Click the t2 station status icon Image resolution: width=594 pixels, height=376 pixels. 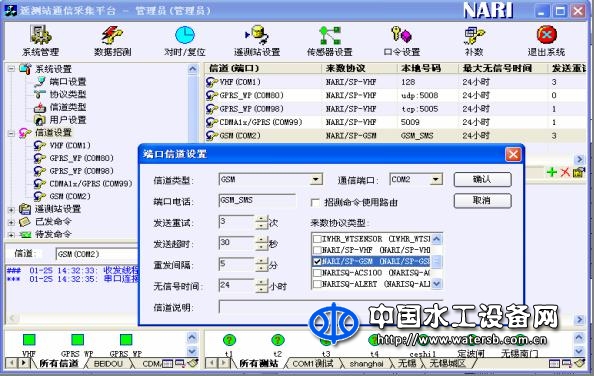click(277, 340)
